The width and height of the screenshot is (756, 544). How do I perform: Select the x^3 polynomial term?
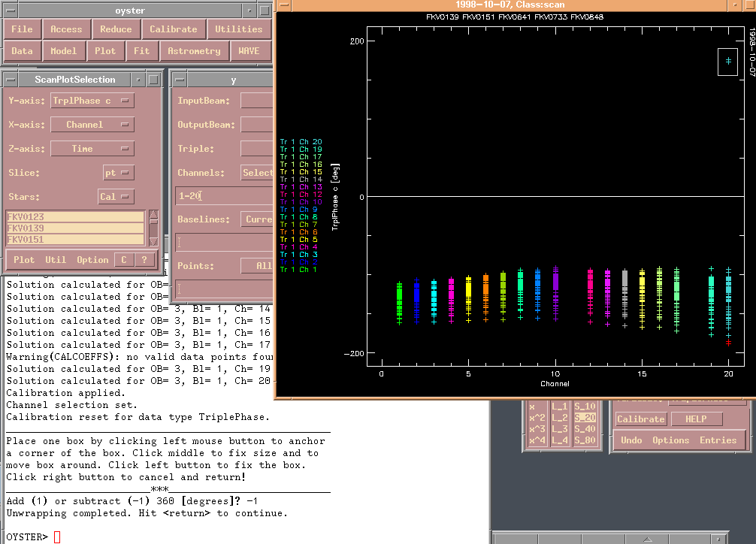(537, 429)
